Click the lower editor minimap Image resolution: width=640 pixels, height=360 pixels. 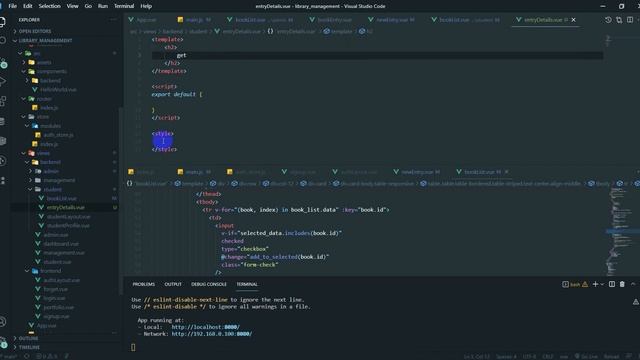pyautogui.click(x=620, y=231)
